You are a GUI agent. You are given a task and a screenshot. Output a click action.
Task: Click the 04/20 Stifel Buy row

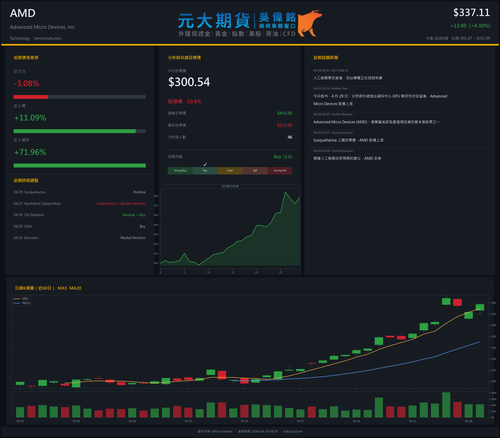80,226
